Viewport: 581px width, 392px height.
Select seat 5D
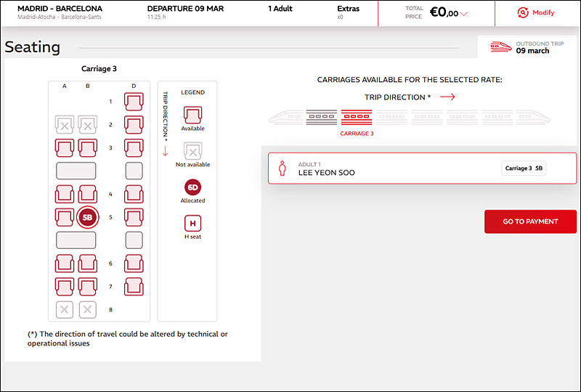click(134, 217)
